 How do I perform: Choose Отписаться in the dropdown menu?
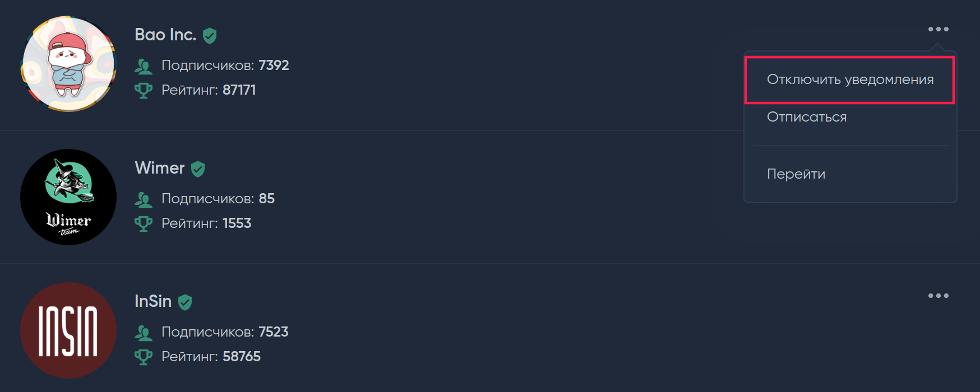(x=807, y=117)
